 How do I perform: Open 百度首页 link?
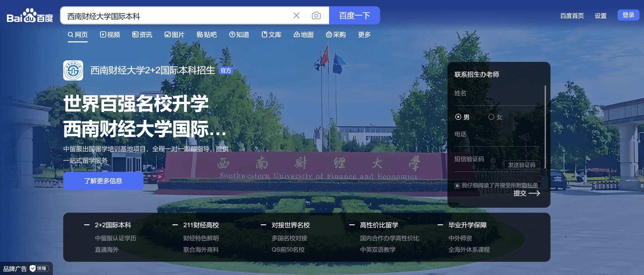point(572,16)
